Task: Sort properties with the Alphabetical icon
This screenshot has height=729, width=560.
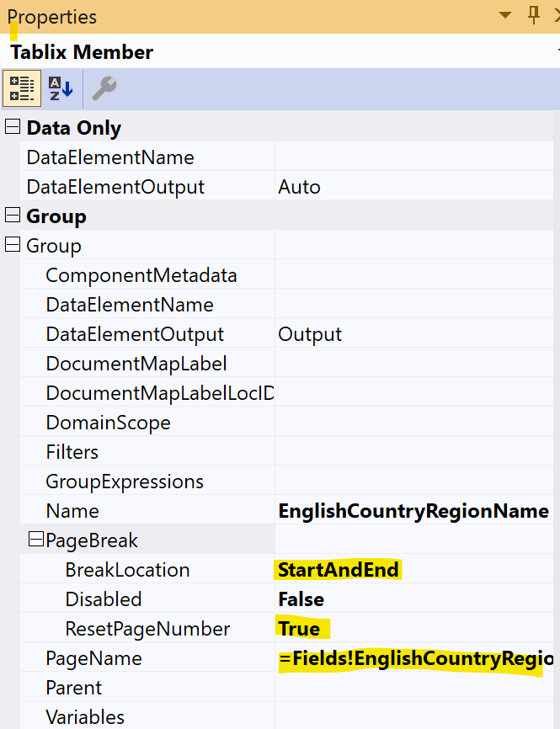Action: [61, 88]
